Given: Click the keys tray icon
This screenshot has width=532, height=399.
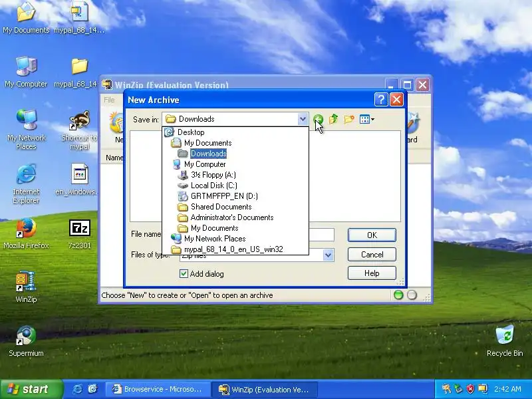Looking at the screenshot, I should click(x=446, y=389).
